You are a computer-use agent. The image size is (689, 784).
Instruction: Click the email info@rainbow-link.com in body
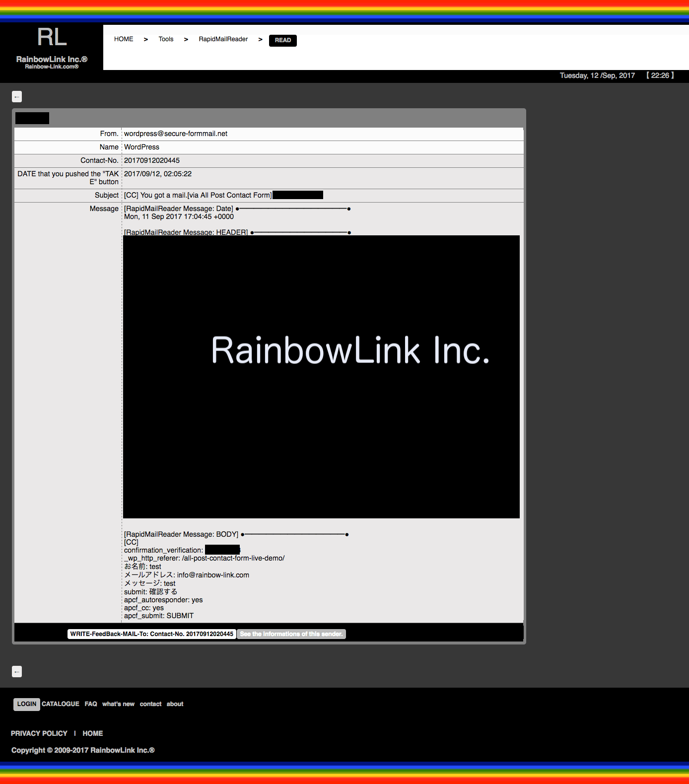click(x=213, y=575)
